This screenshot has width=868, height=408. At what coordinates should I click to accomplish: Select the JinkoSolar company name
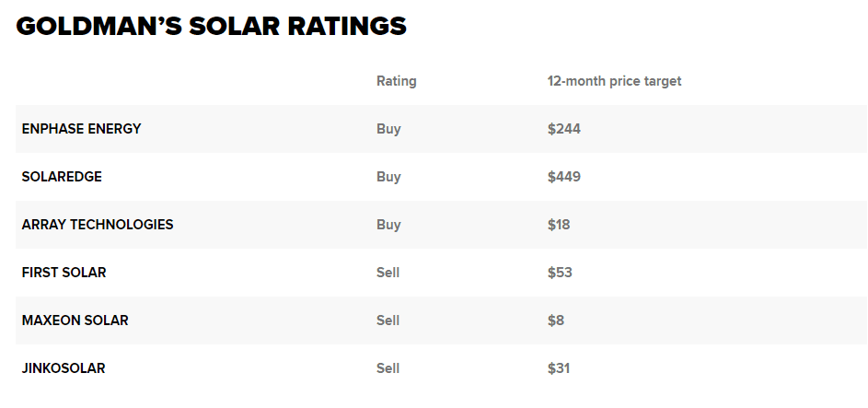(64, 368)
